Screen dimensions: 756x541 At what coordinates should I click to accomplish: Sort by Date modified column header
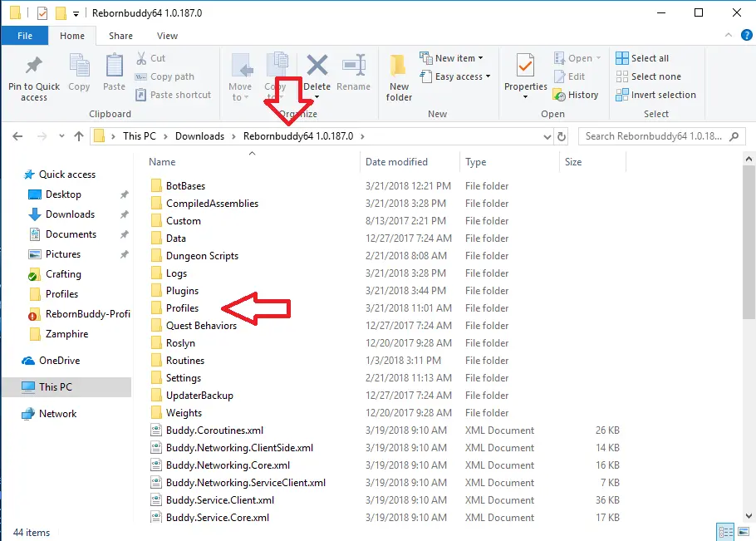(x=396, y=162)
